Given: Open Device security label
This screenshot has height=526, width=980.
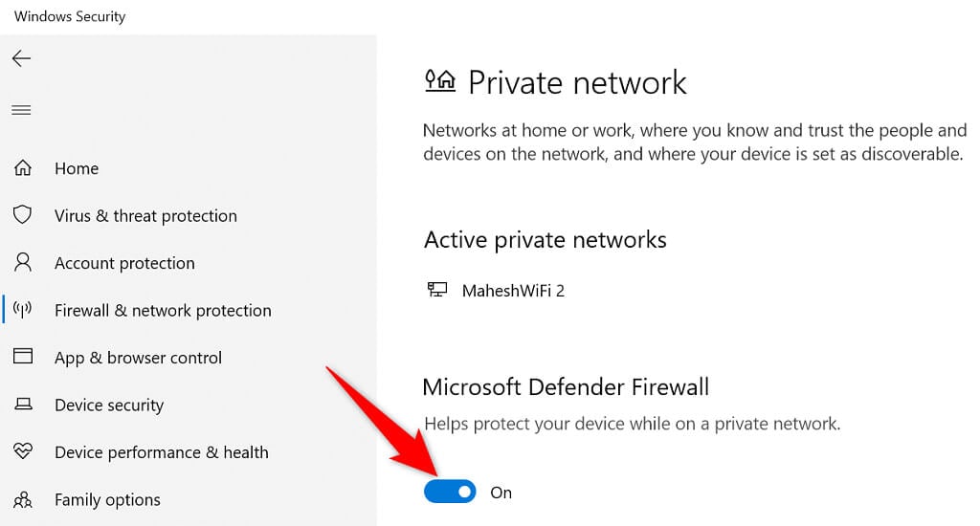Looking at the screenshot, I should 109,405.
